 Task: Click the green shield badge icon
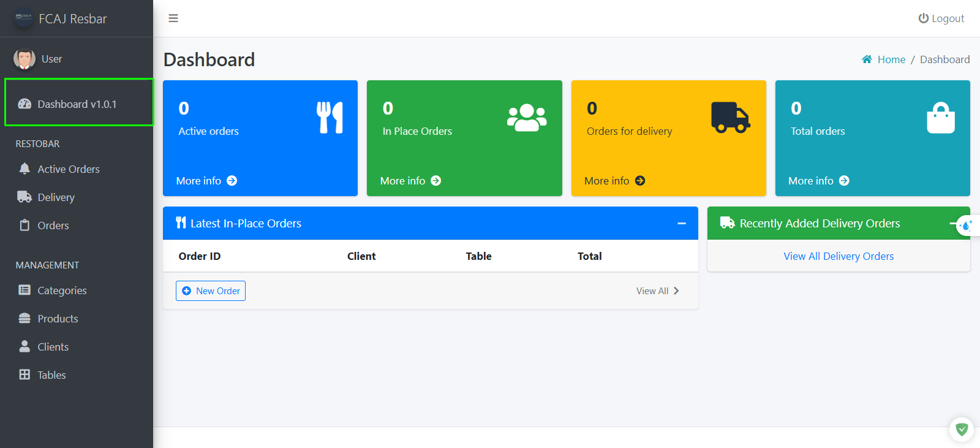coord(962,430)
